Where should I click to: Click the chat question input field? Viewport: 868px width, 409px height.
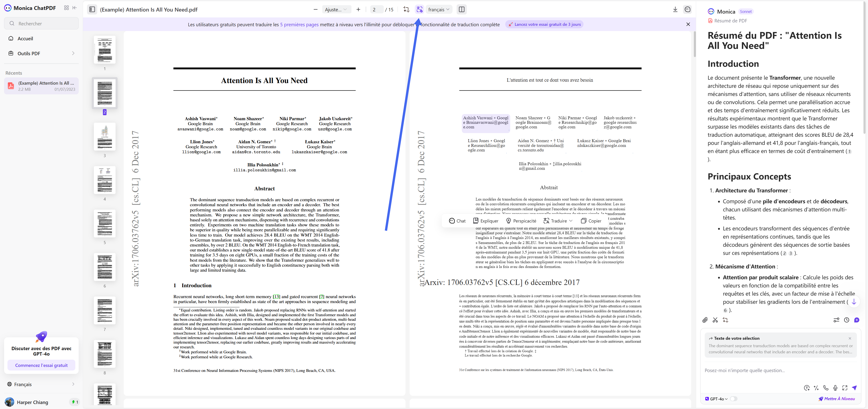(780, 370)
